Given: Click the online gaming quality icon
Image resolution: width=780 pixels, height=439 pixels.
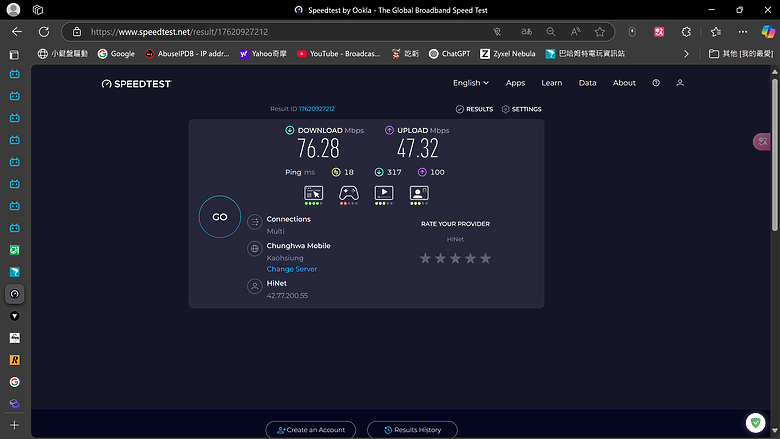Looking at the screenshot, I should pos(349,195).
